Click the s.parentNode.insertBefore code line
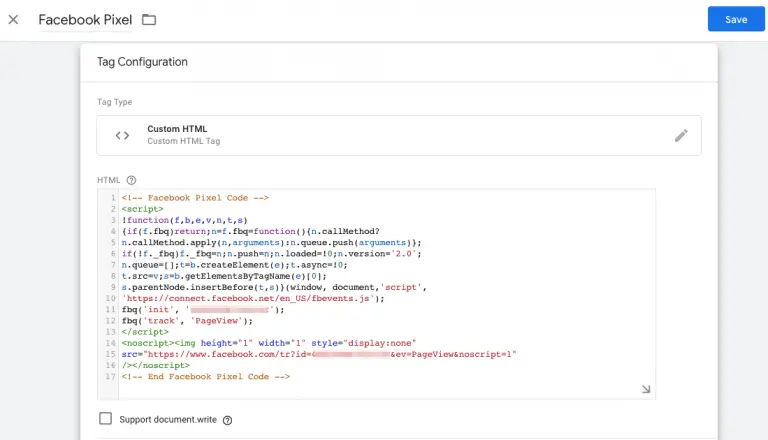 [274, 287]
